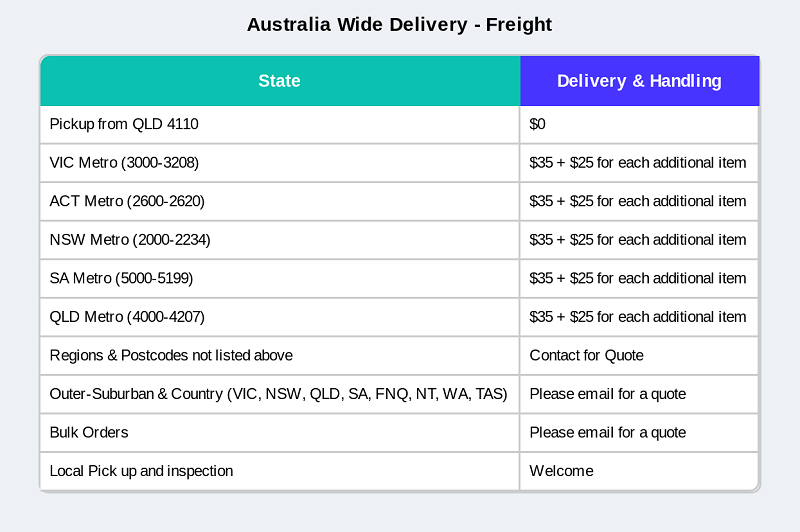Select the Outer-Suburban & Country row label

278,394
